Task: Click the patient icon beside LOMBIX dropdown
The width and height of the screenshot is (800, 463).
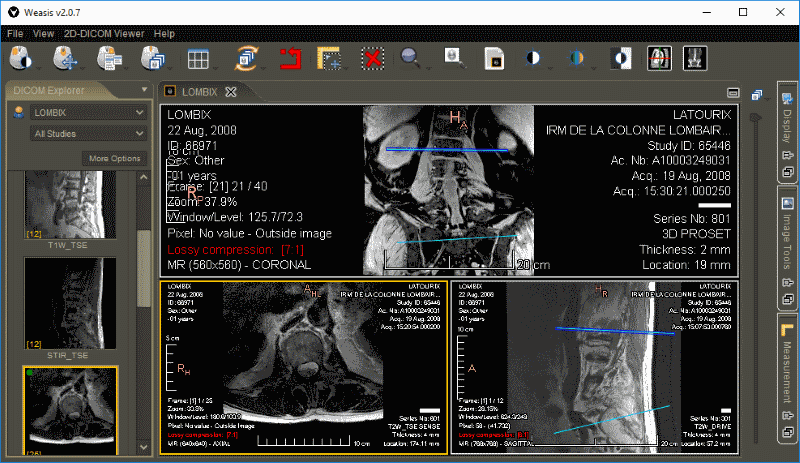Action: point(19,112)
